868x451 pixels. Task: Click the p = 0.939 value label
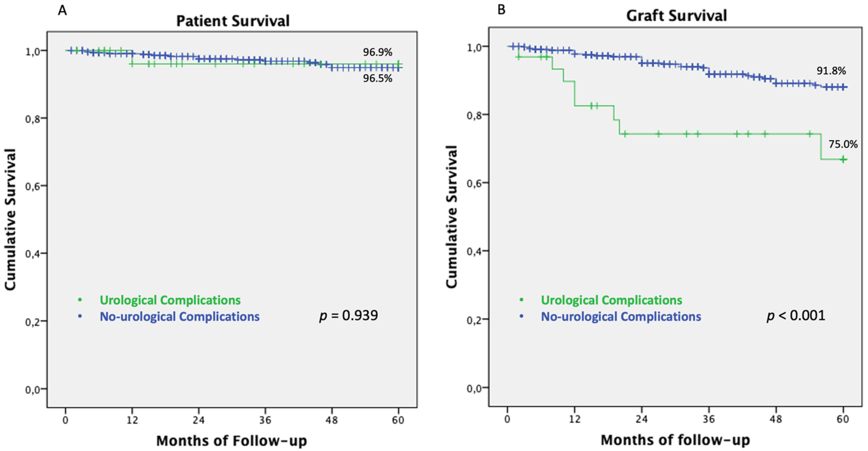[x=349, y=316]
